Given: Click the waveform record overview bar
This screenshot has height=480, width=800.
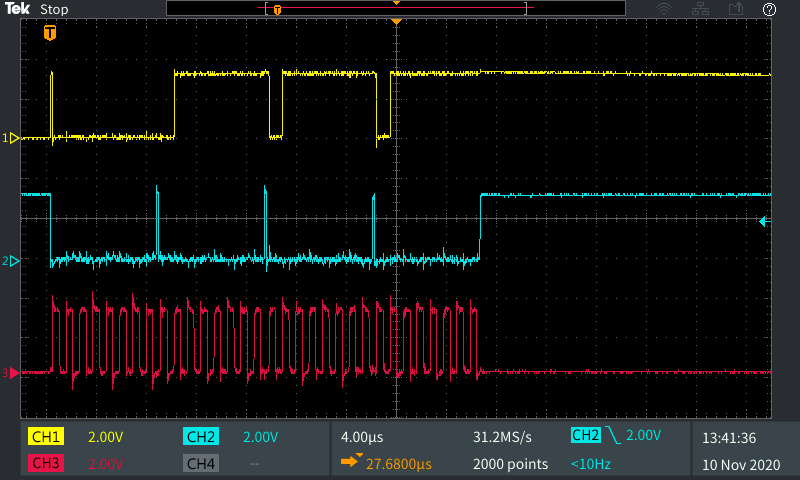Looking at the screenshot, I should 398,9.
